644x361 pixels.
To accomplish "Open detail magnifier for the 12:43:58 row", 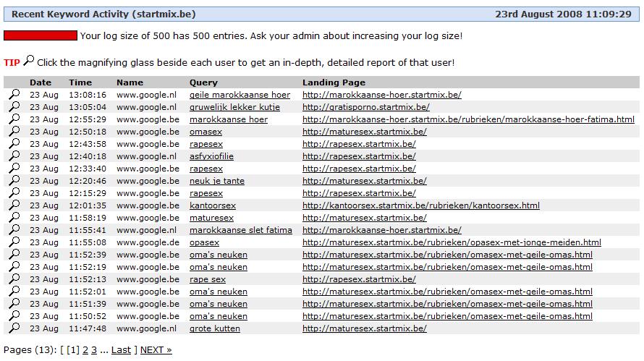I will (x=14, y=144).
